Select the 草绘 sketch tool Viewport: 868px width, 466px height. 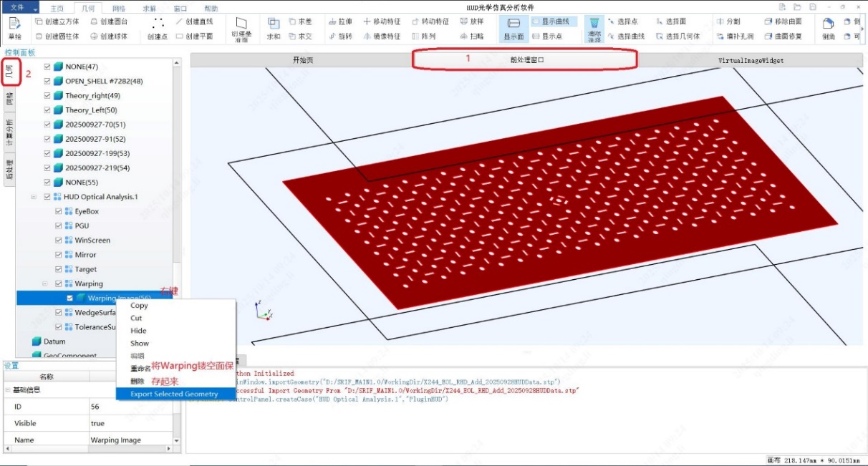pos(14,28)
